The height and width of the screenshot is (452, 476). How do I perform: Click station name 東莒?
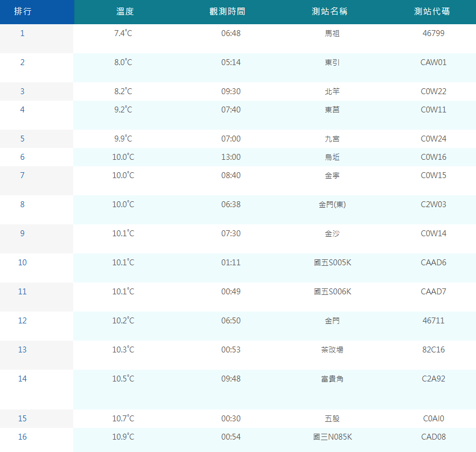pyautogui.click(x=332, y=110)
